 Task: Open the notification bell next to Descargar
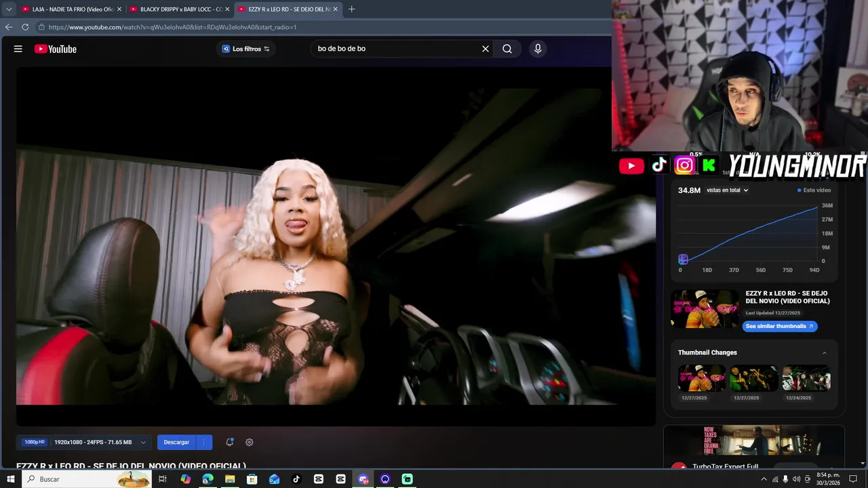(230, 442)
